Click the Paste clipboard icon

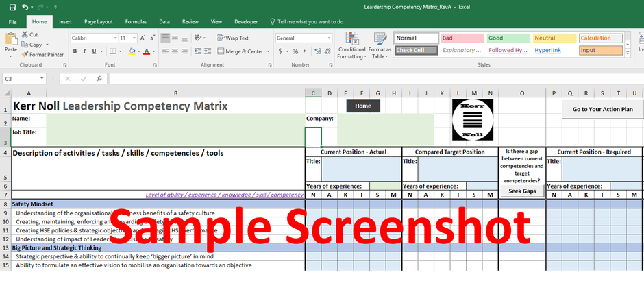point(11,39)
